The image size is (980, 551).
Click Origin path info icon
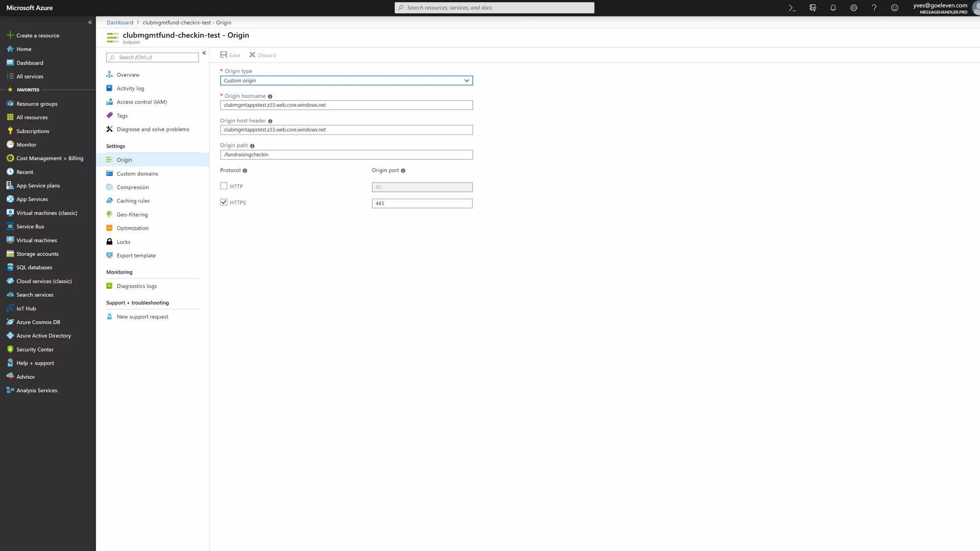point(252,146)
